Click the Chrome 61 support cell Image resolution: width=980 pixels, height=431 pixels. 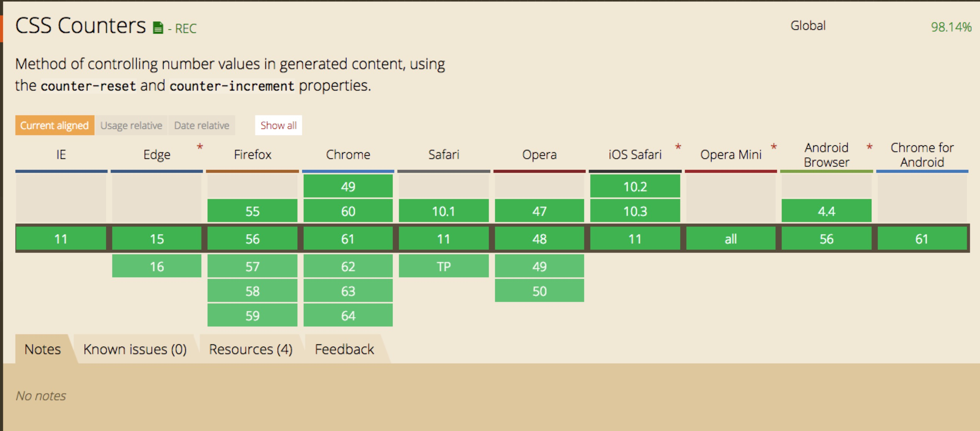click(x=348, y=239)
